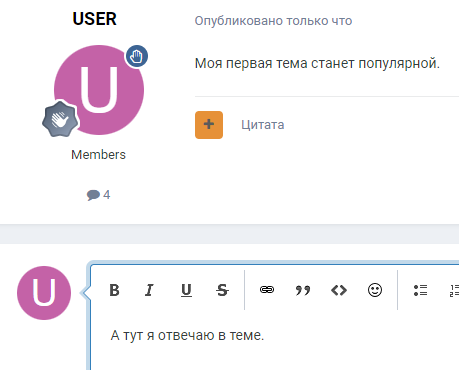459x370 pixels.
Task: Click the comment bubble post count 4
Action: [x=98, y=195]
